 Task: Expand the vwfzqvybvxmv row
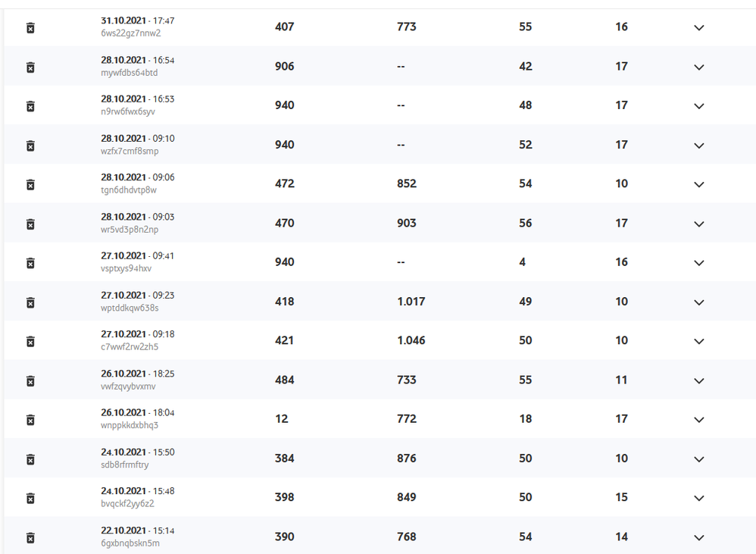click(698, 381)
